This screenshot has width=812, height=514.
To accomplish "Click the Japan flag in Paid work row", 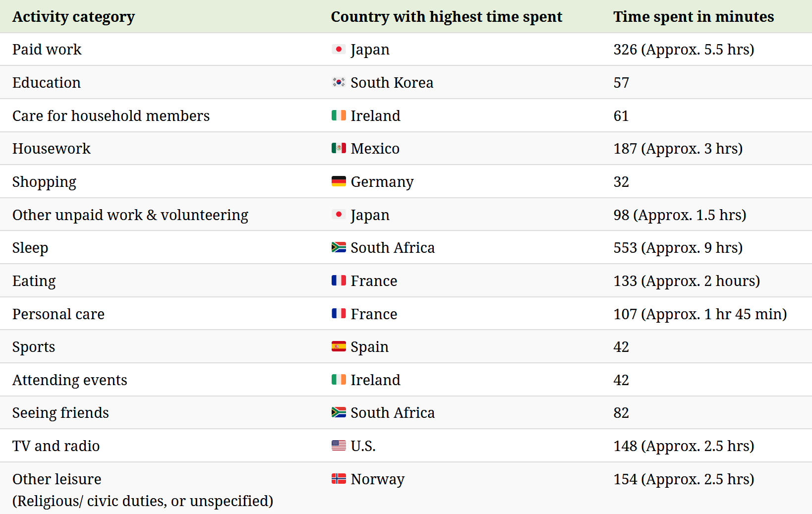I will 339,49.
